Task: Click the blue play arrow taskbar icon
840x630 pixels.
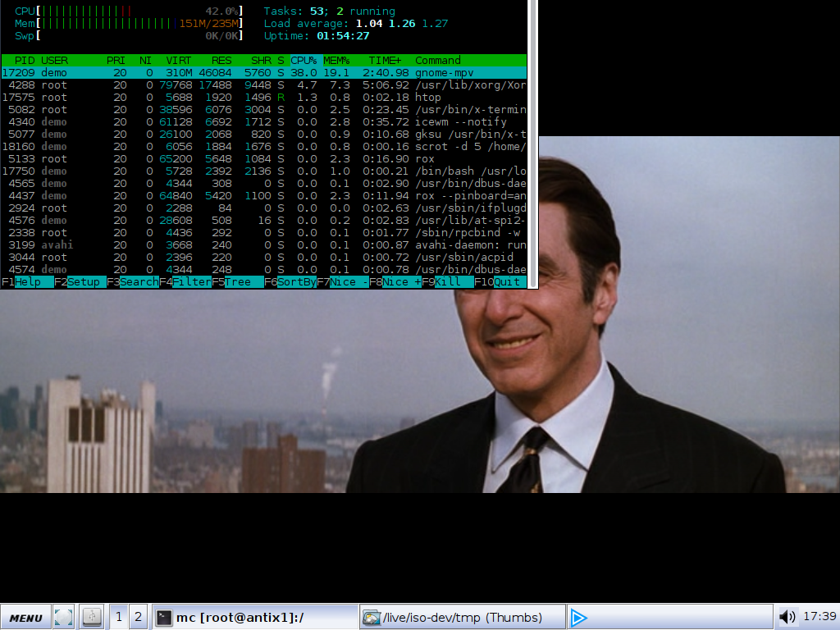Action: pyautogui.click(x=578, y=618)
